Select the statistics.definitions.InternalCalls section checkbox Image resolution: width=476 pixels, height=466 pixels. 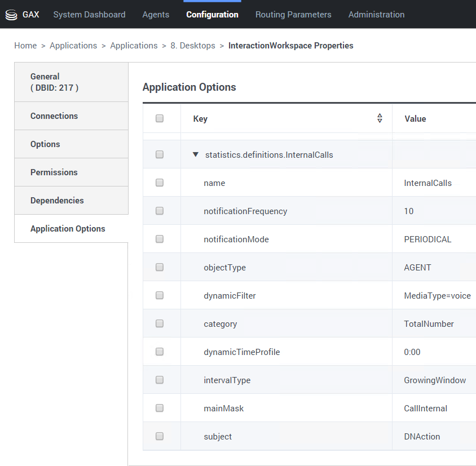coord(160,154)
